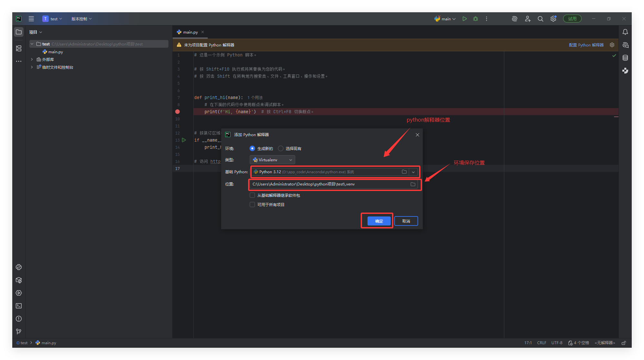The height and width of the screenshot is (360, 644).
Task: Open the Git version control tool window
Action: click(x=19, y=331)
